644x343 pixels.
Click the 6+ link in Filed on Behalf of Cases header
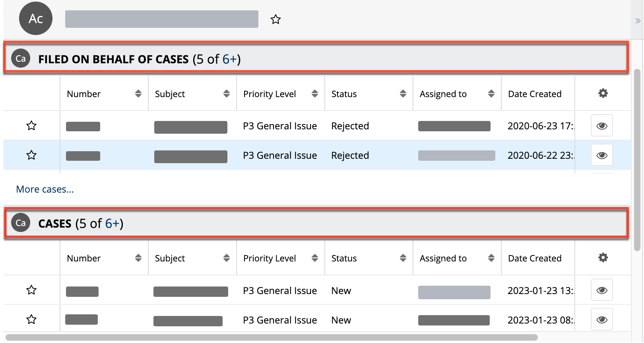pos(230,59)
